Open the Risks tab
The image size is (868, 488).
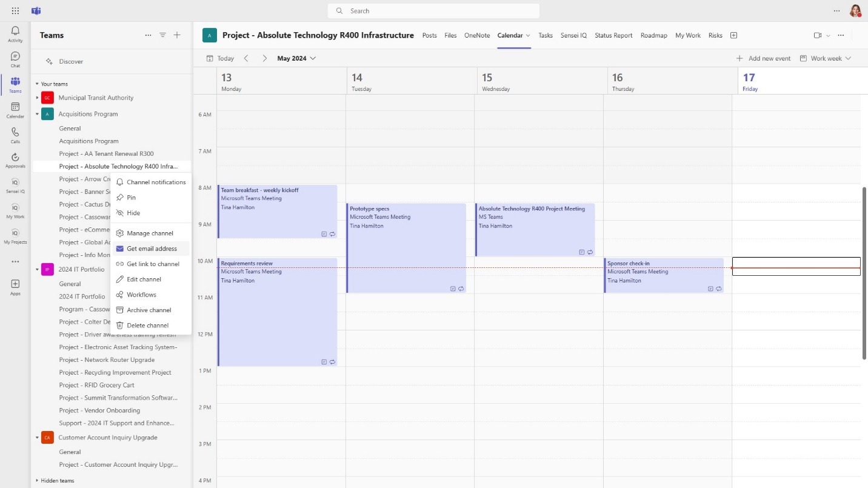coord(715,35)
